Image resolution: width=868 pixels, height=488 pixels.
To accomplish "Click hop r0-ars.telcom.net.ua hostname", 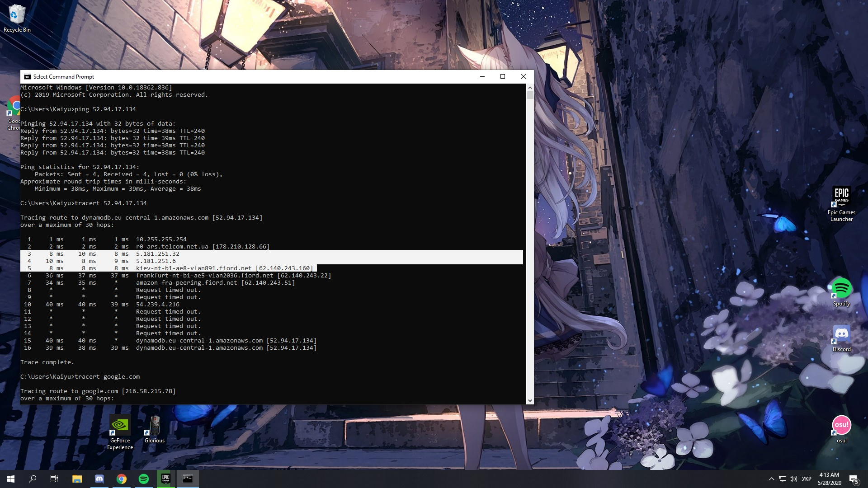I will tap(172, 247).
